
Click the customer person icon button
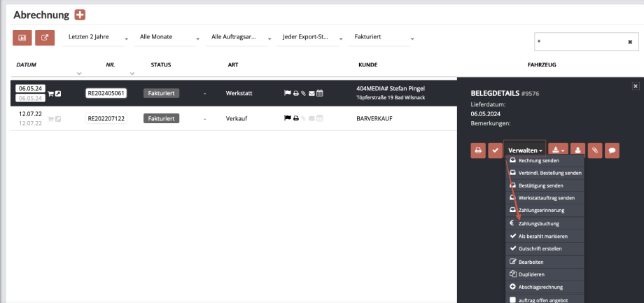tap(578, 150)
